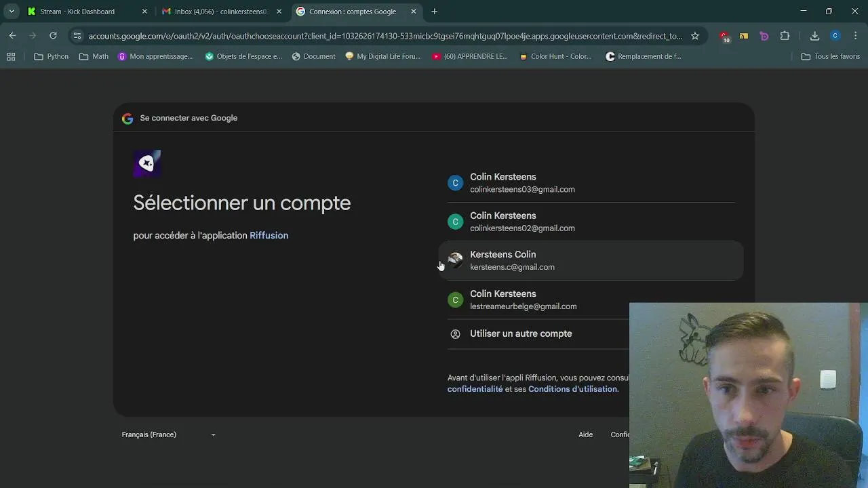
Task: Click the Se connecter avec Google heading
Action: pyautogui.click(x=189, y=118)
